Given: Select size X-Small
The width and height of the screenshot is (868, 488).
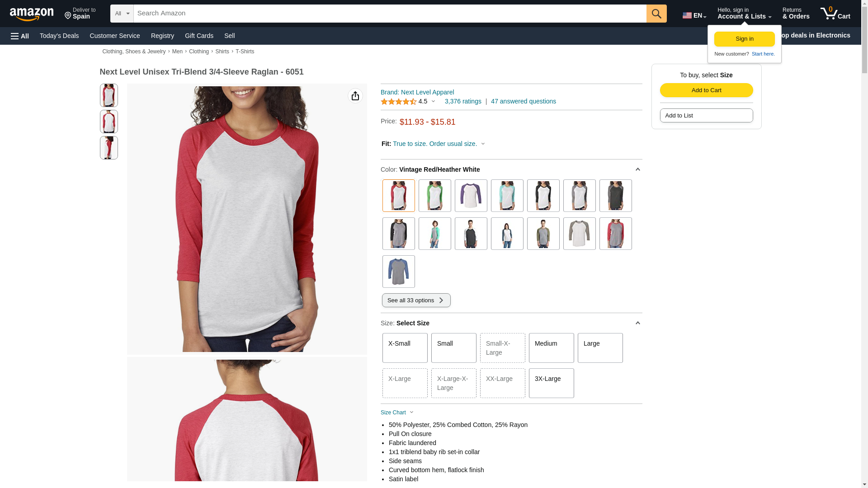Looking at the screenshot, I should (x=405, y=348).
